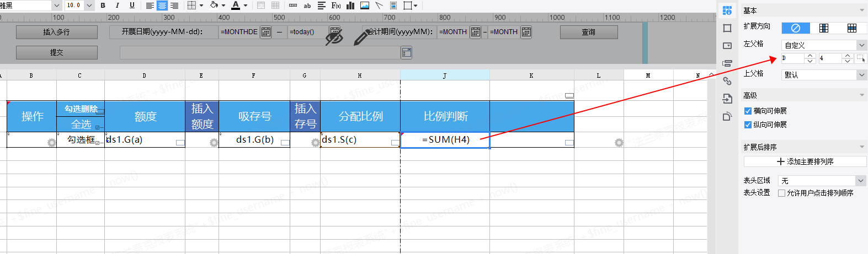
Task: Click the 提交 button
Action: (57, 52)
